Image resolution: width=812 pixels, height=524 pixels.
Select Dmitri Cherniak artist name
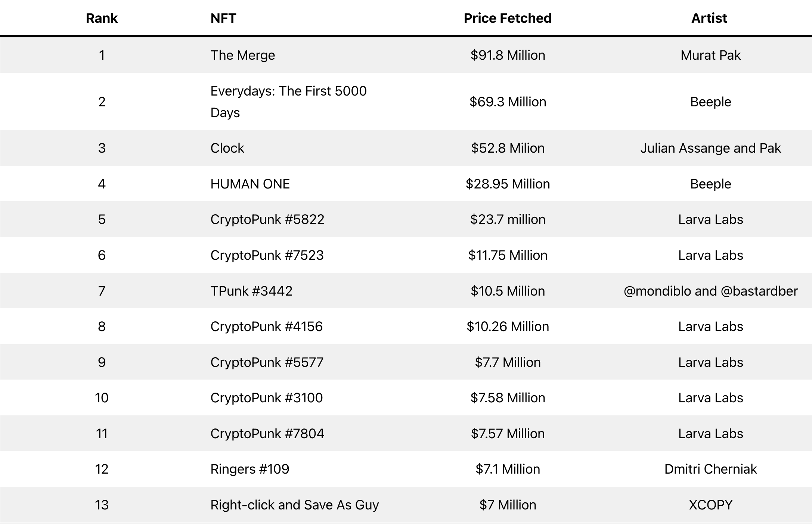tap(710, 469)
